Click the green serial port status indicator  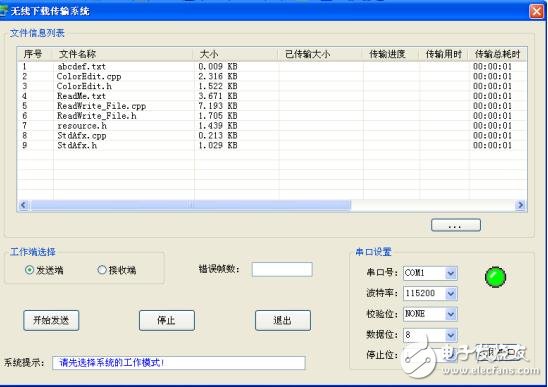click(x=495, y=277)
